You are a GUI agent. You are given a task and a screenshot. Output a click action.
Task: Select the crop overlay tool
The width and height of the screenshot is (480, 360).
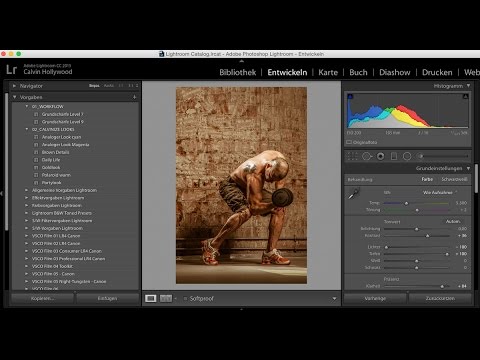pos(352,156)
